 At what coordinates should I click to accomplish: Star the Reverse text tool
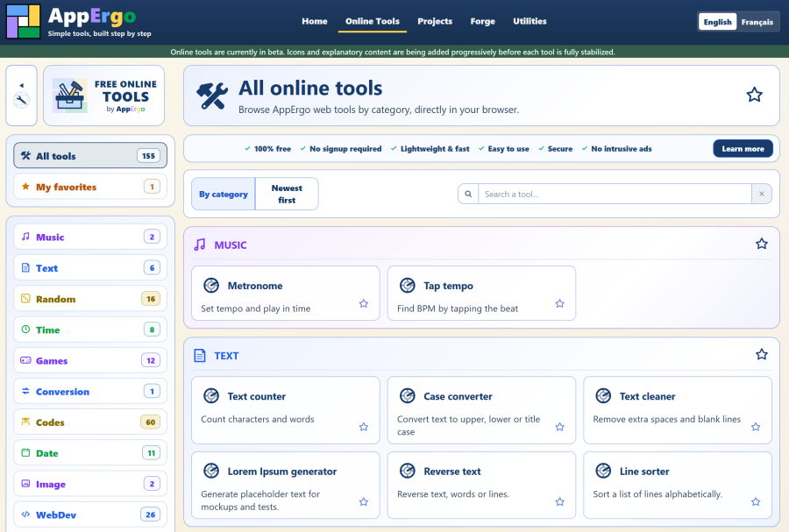[559, 501]
